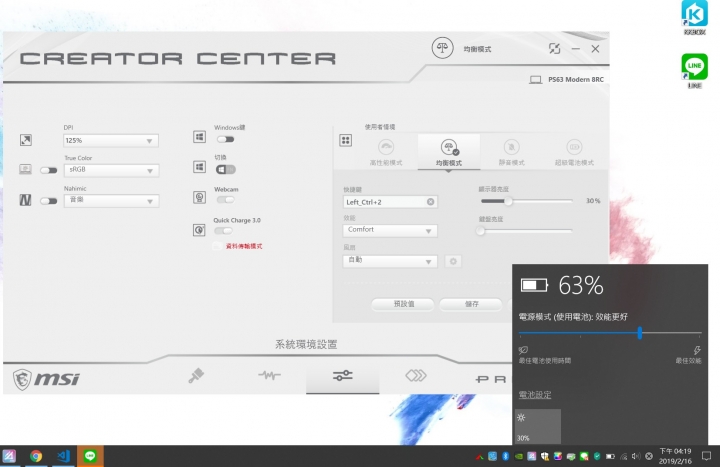Click the battery icon in the system tray
Image resolution: width=720 pixels, height=467 pixels.
point(610,456)
